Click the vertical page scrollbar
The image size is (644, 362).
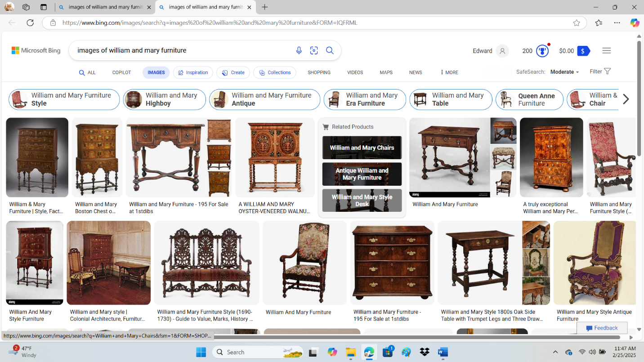pyautogui.click(x=639, y=99)
